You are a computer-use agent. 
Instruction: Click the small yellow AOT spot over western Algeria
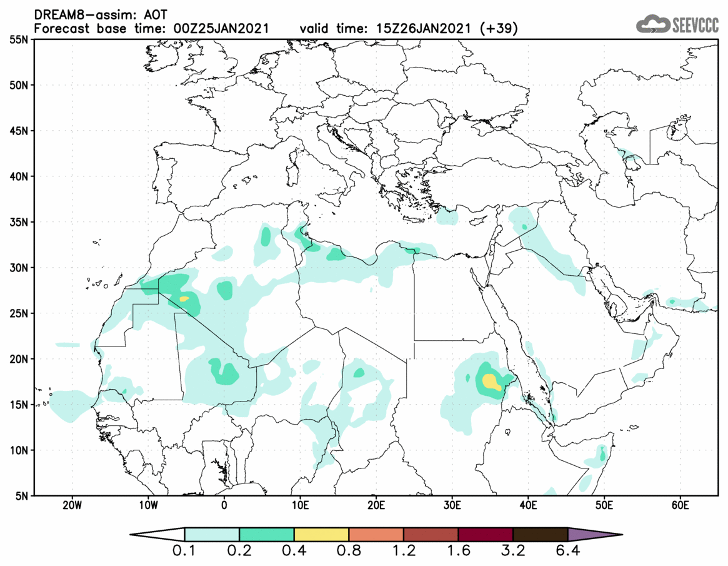click(x=184, y=299)
